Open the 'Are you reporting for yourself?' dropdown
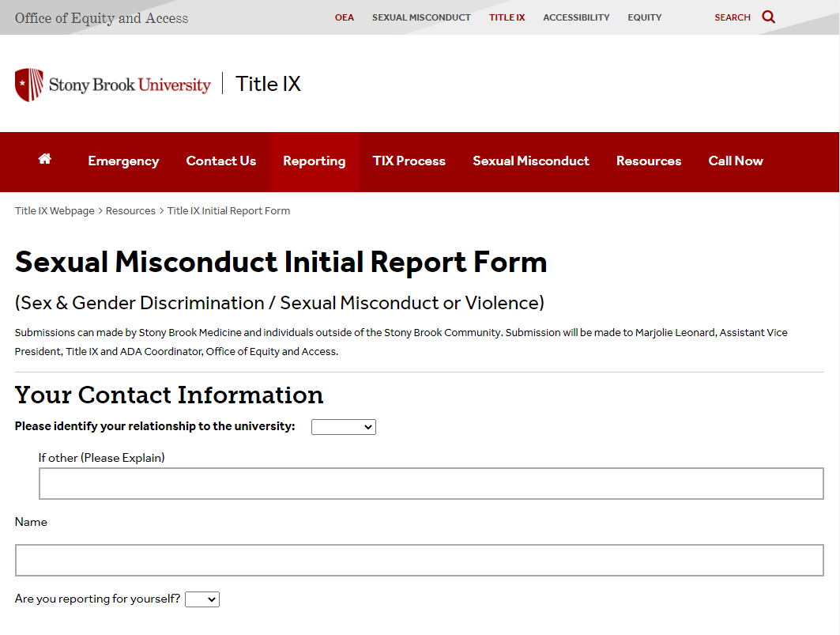This screenshot has width=840, height=635. click(x=202, y=599)
